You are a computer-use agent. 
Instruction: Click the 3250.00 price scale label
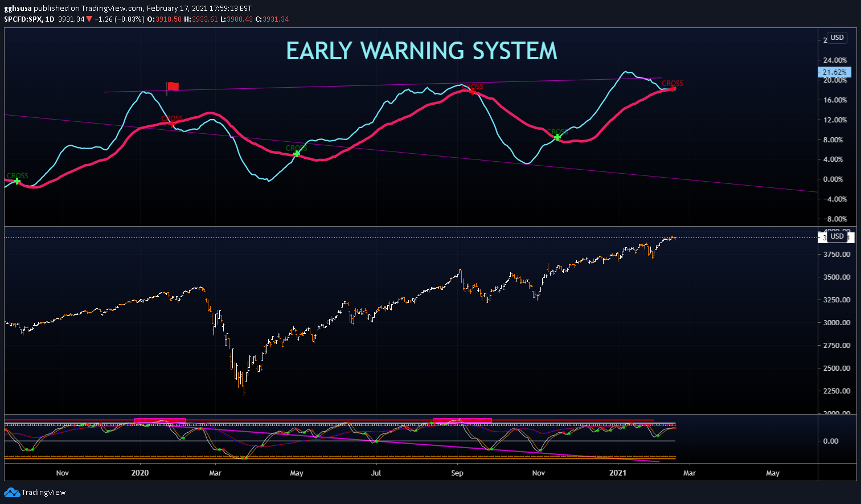pos(837,300)
